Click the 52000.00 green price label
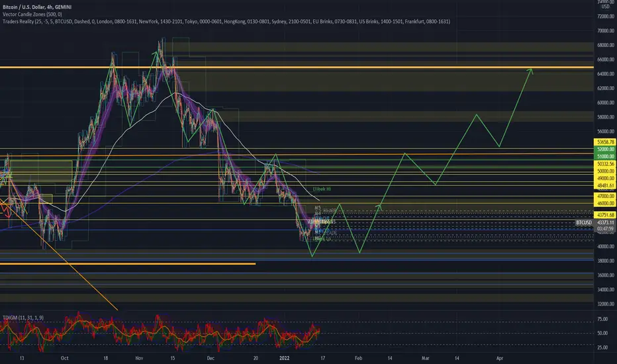The image size is (617, 364). click(605, 149)
